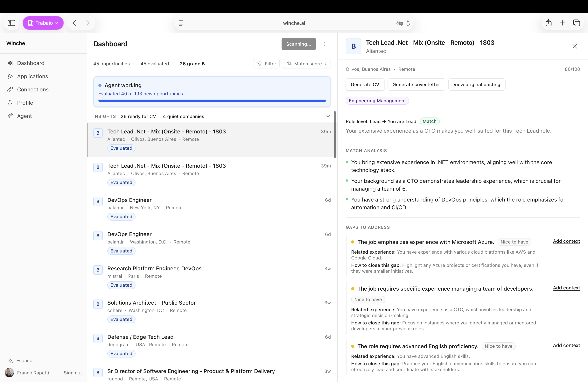Click the B grade badge in detail header
Image resolution: width=588 pixels, height=382 pixels.
click(x=353, y=46)
